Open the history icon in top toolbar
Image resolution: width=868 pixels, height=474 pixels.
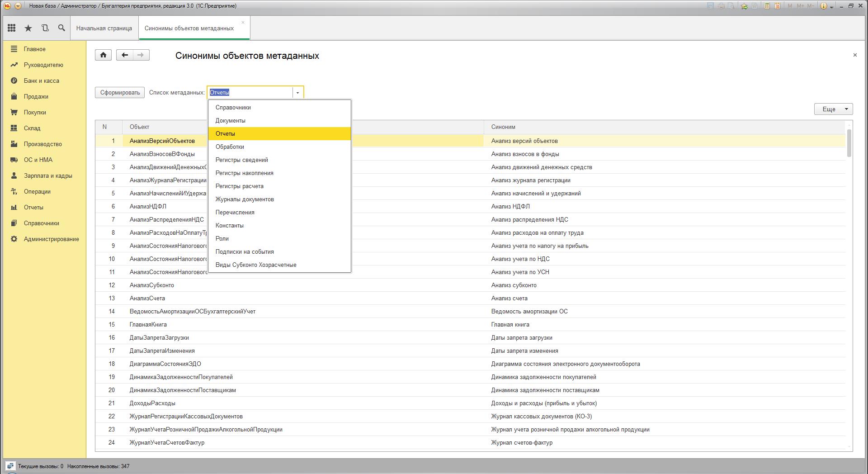pos(45,28)
